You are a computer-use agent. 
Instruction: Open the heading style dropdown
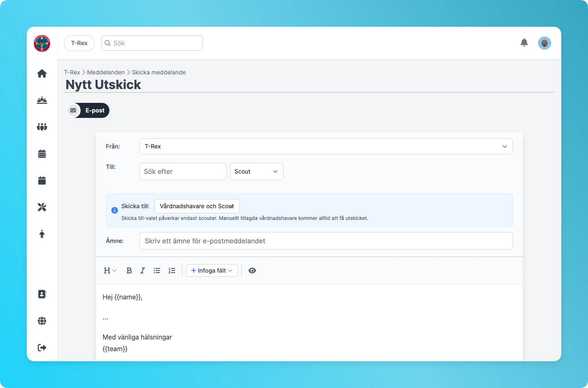tap(110, 271)
